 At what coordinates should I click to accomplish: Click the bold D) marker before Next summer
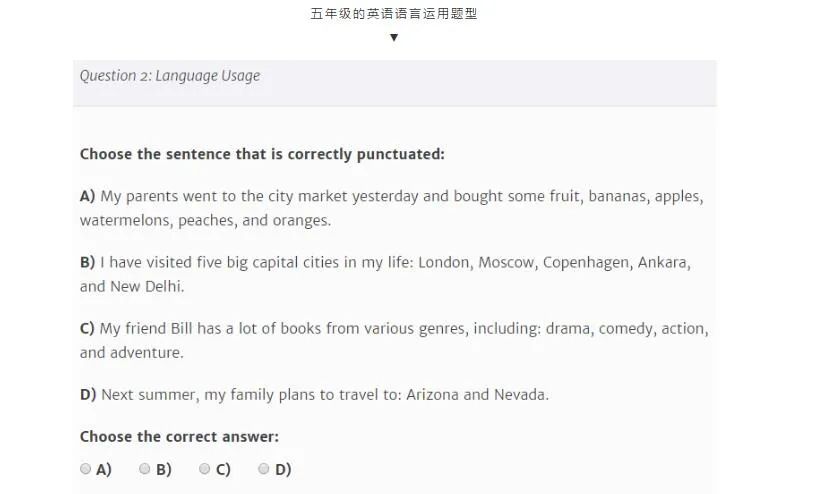tap(88, 395)
